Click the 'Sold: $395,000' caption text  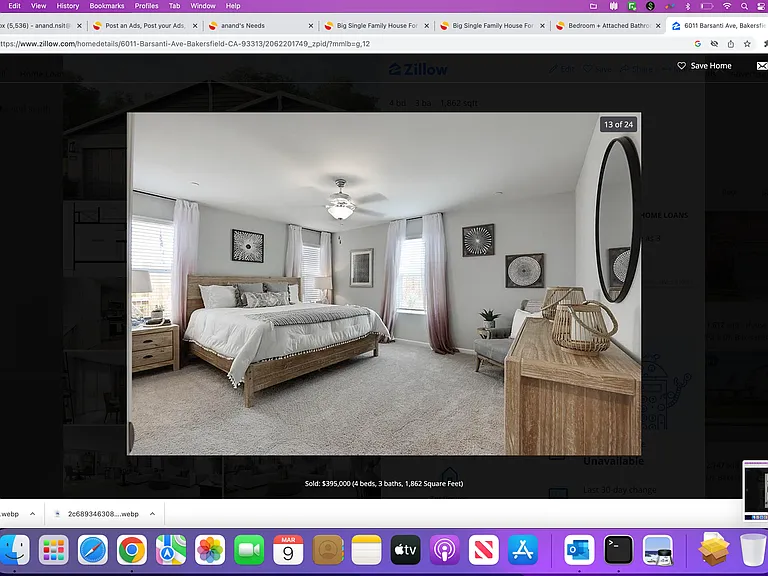(x=384, y=483)
